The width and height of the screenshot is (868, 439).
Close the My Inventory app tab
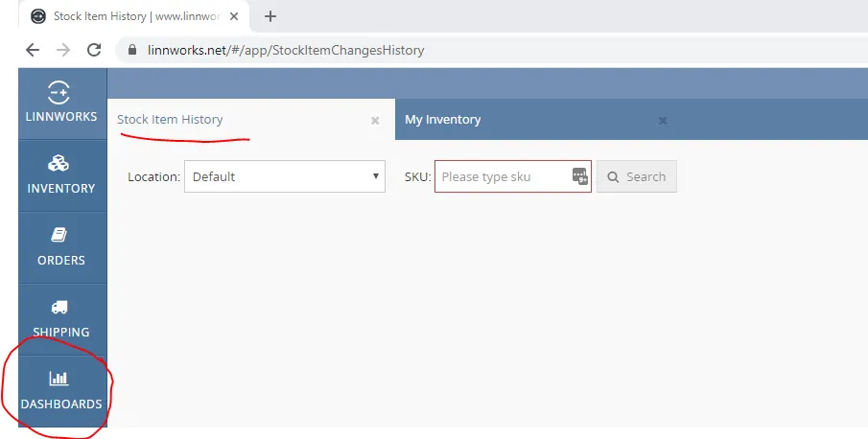(663, 120)
